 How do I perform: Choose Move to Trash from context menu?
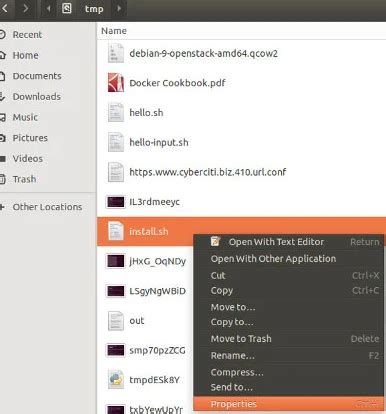[x=289, y=339]
